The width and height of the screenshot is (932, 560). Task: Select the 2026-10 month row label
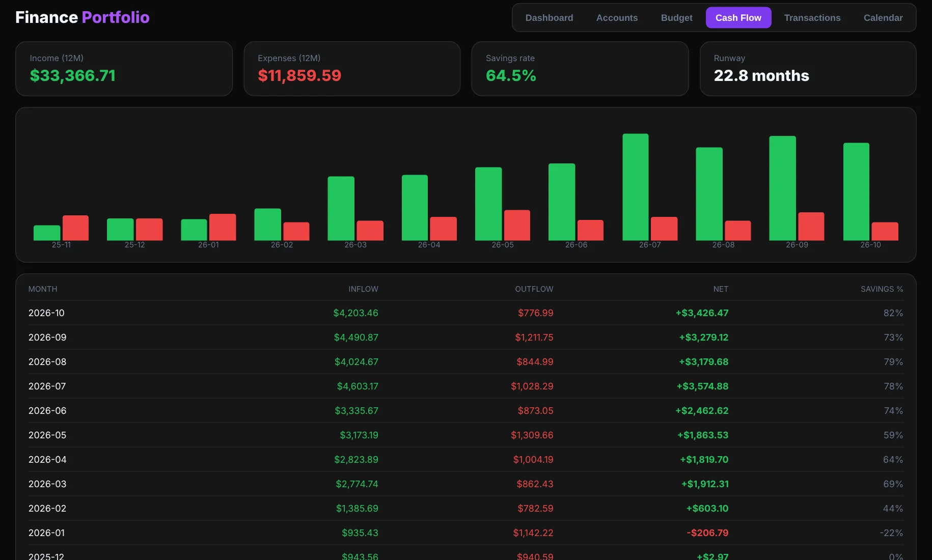[x=46, y=313]
